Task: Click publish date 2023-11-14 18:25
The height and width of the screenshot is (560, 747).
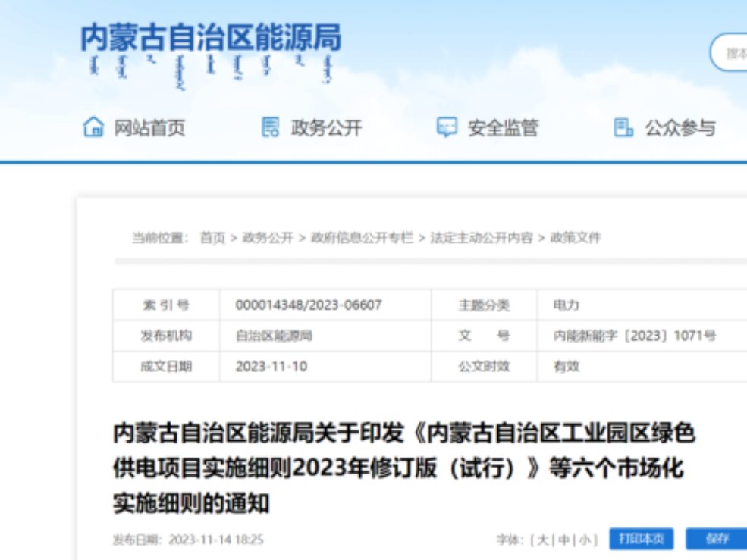Action: pyautogui.click(x=216, y=540)
